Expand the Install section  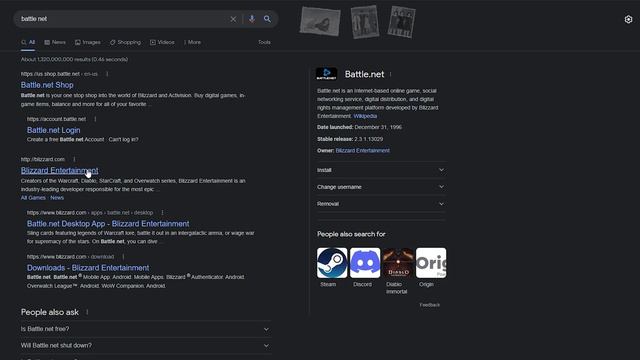[x=381, y=170]
